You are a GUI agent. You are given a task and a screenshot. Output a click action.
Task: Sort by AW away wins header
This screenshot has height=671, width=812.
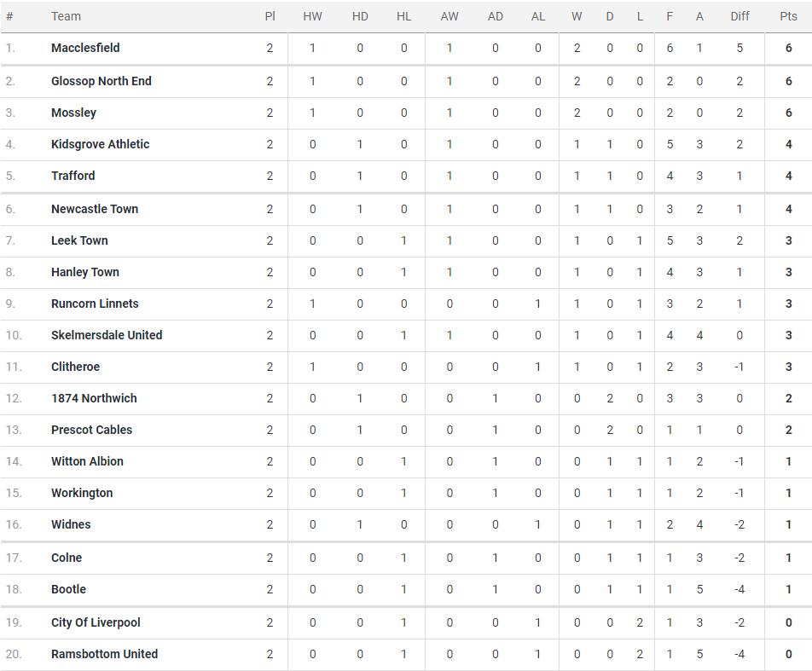click(449, 16)
